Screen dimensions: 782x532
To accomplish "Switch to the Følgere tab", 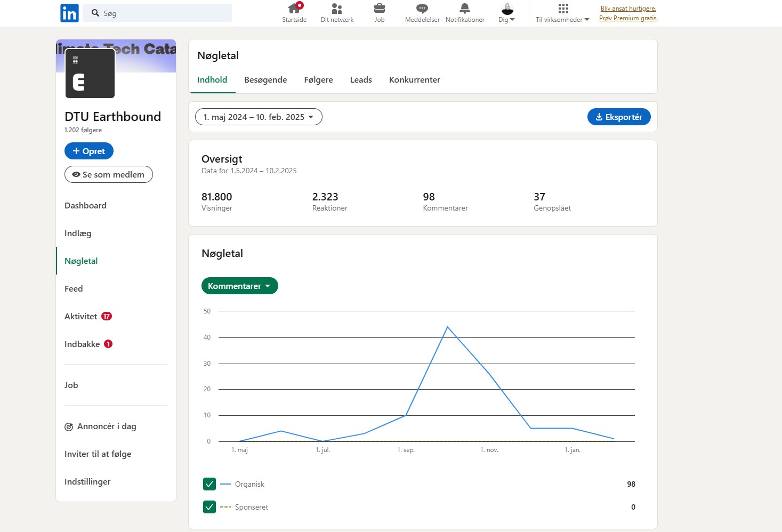I will coord(318,80).
